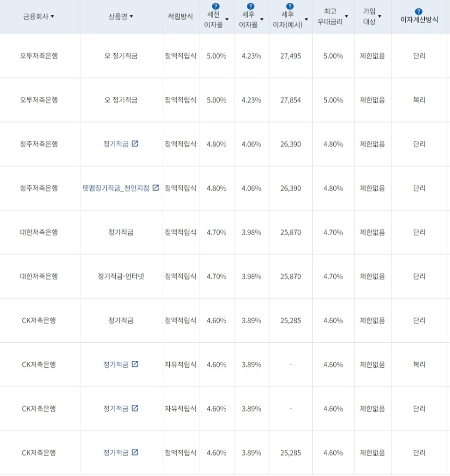This screenshot has width=450, height=476.
Task: Open the help icon on 세후 이자(예시) header
Action: [291, 7]
